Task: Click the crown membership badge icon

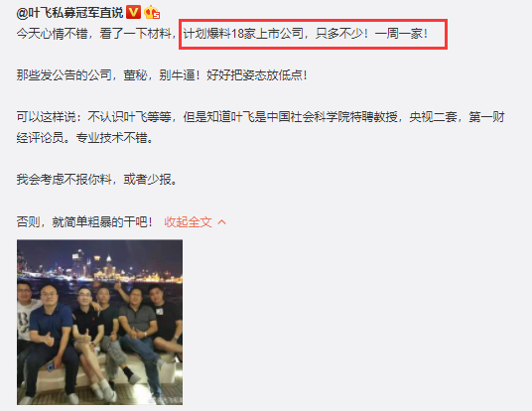Action: coord(152,13)
